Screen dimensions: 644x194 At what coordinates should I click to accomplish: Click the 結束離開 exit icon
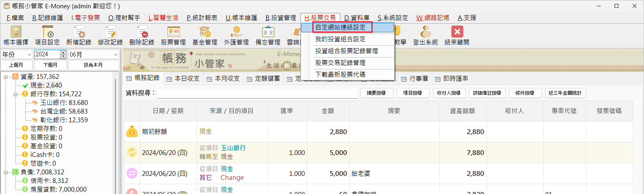457,35
